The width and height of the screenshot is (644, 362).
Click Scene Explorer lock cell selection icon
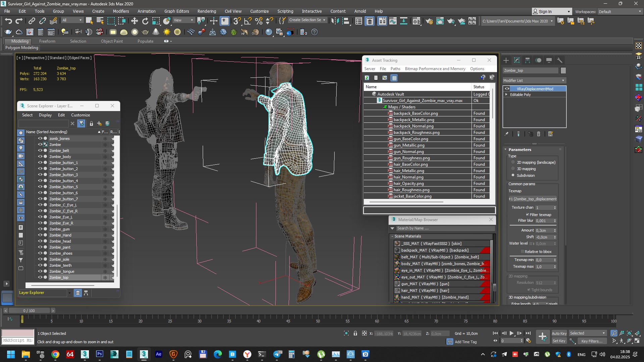tap(91, 123)
